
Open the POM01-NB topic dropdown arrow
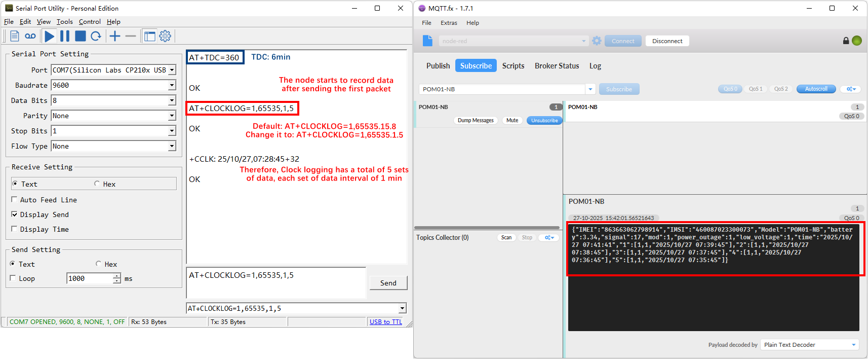(590, 89)
